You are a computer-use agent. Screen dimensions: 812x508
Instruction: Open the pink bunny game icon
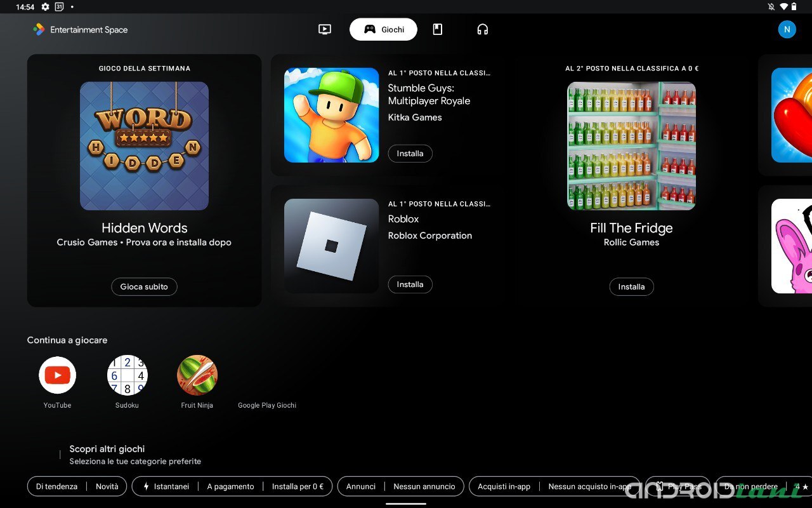point(792,246)
